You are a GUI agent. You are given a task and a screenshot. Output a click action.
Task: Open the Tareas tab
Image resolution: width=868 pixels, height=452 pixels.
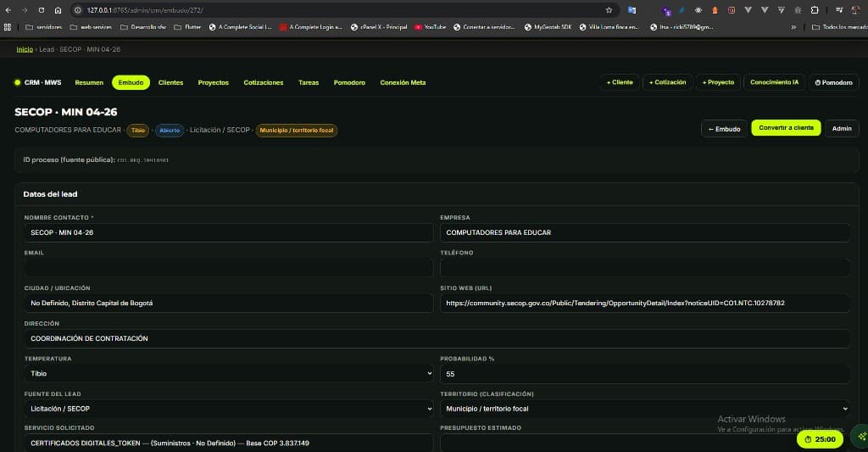click(309, 82)
